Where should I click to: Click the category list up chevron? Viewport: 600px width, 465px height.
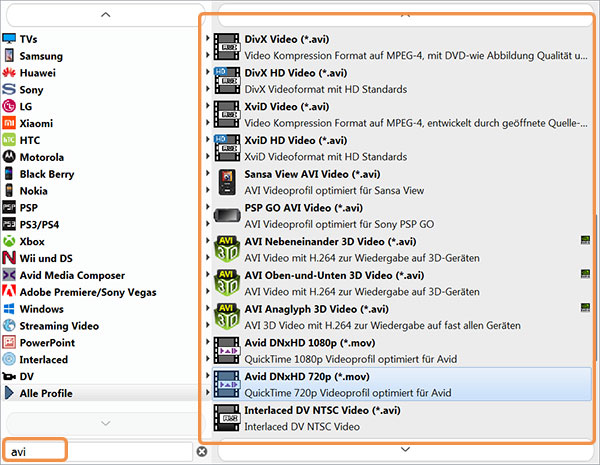106,15
